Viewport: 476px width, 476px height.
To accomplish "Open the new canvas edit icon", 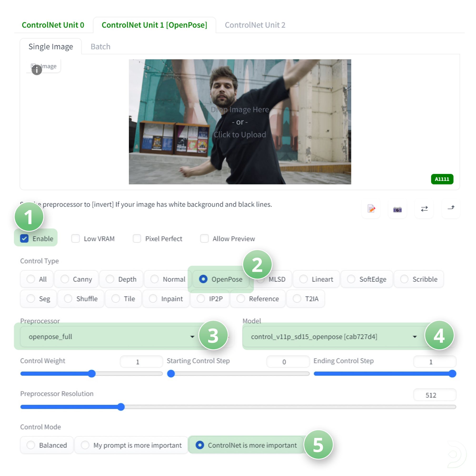I will tap(371, 209).
